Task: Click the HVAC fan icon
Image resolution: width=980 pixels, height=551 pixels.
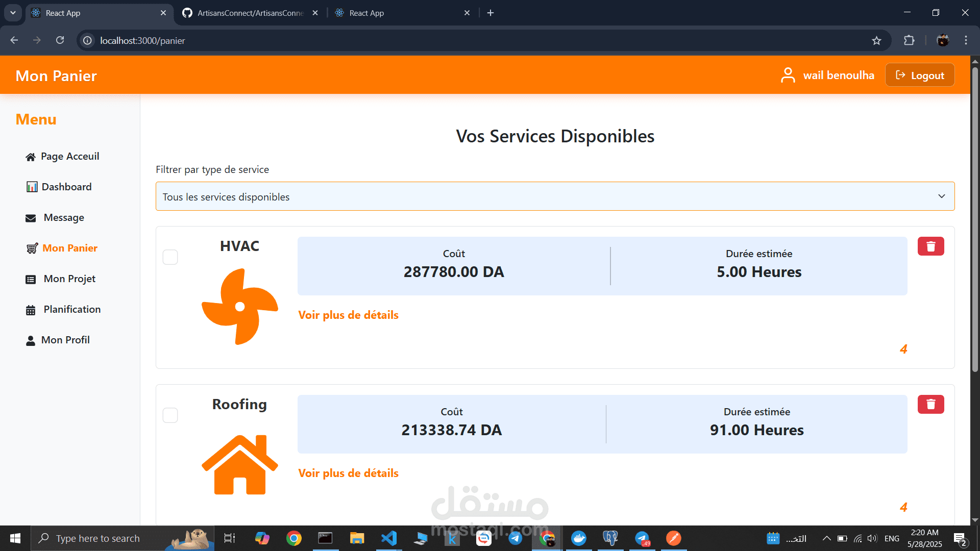Action: (x=239, y=307)
